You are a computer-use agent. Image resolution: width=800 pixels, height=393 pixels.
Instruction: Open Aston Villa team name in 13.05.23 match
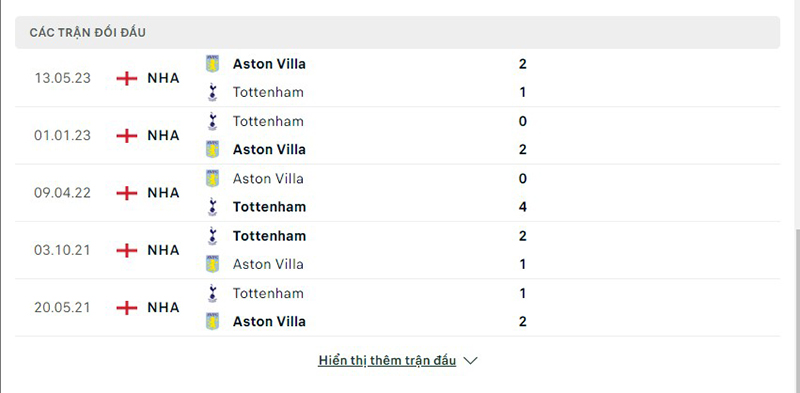(x=269, y=64)
